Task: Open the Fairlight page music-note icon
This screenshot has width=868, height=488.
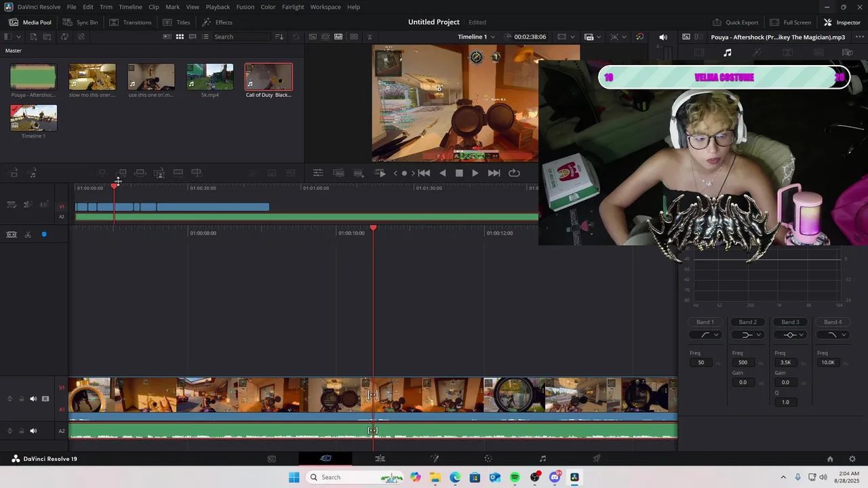Action: 542,459
